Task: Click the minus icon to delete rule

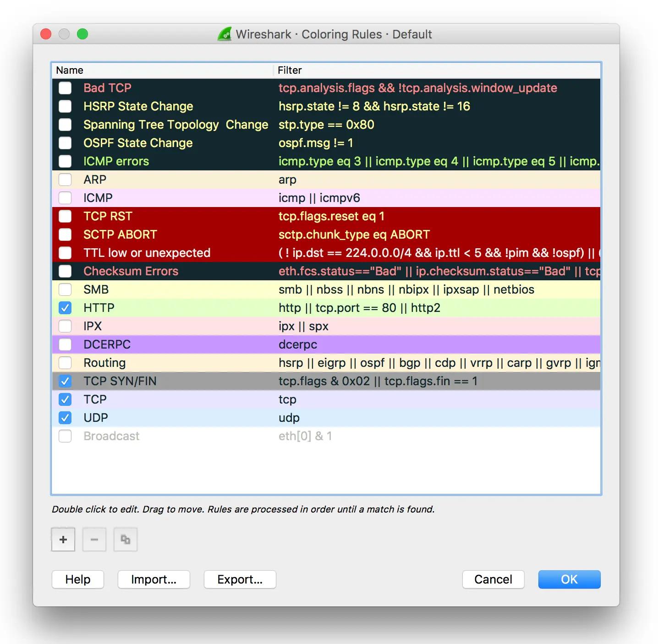Action: 94,540
